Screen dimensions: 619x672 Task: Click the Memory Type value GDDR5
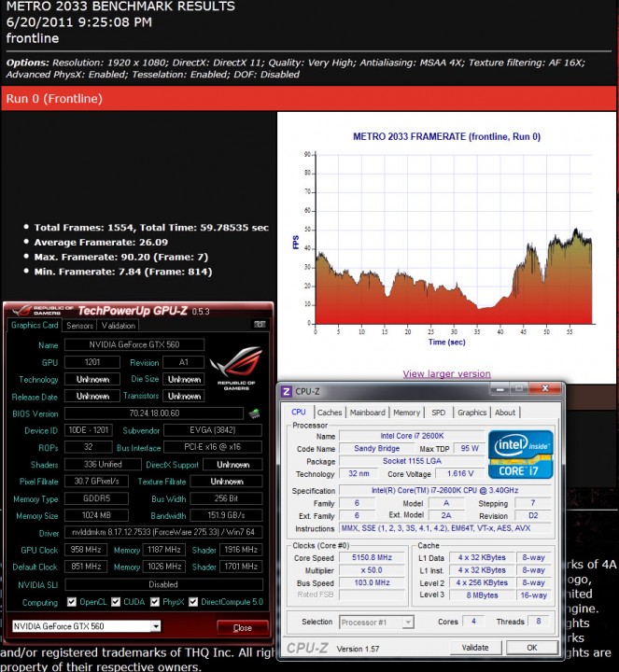96,498
